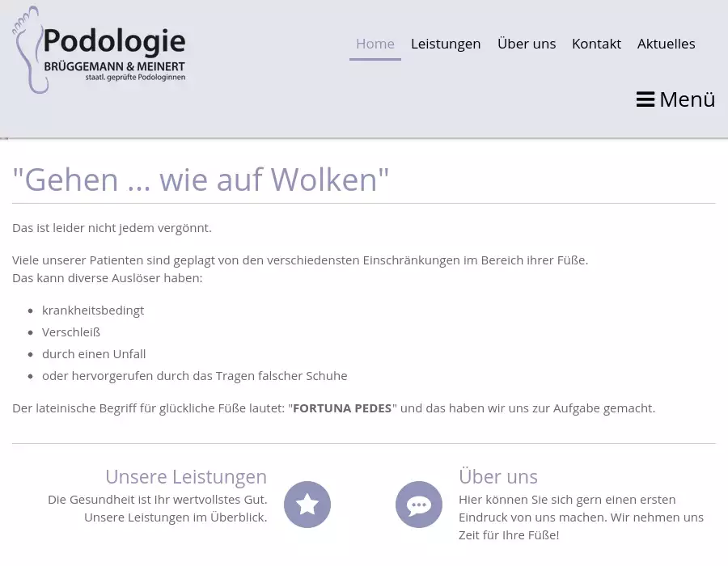Click the "durch einen Unfall" list item
The image size is (728, 566).
[x=94, y=354]
